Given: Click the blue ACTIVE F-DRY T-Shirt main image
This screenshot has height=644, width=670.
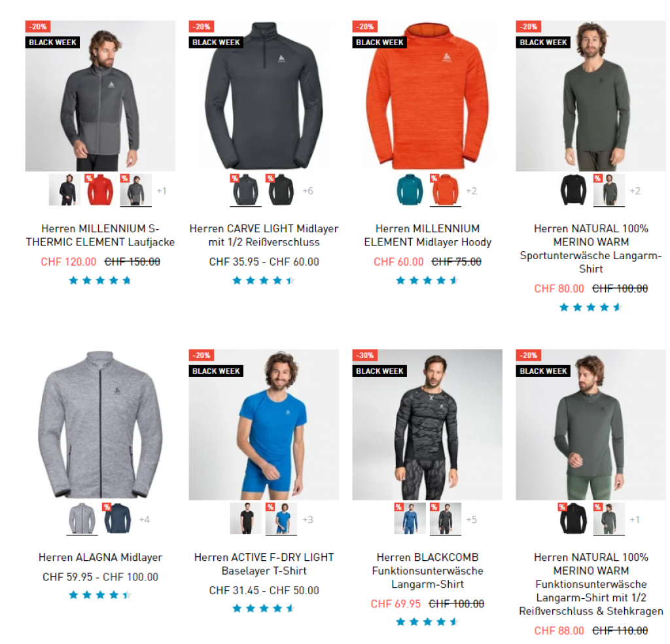Looking at the screenshot, I should [264, 424].
